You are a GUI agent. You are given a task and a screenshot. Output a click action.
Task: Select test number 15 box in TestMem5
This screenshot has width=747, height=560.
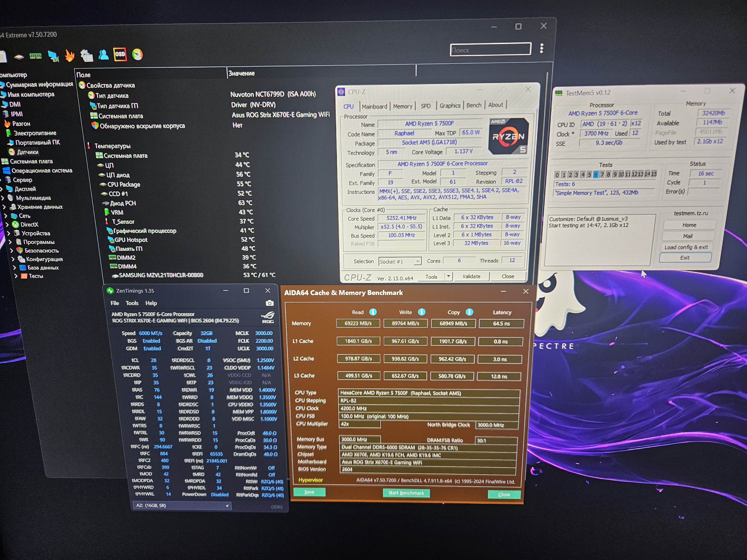[654, 174]
